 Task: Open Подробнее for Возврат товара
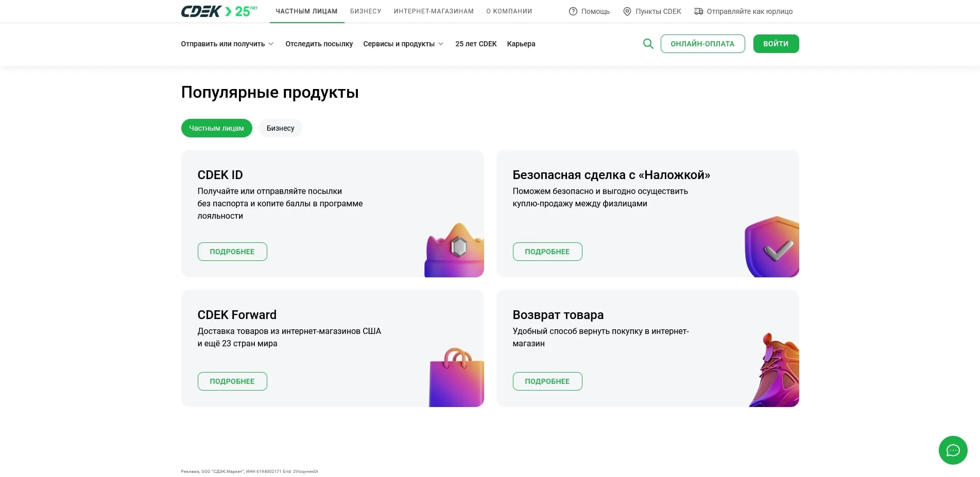(547, 381)
